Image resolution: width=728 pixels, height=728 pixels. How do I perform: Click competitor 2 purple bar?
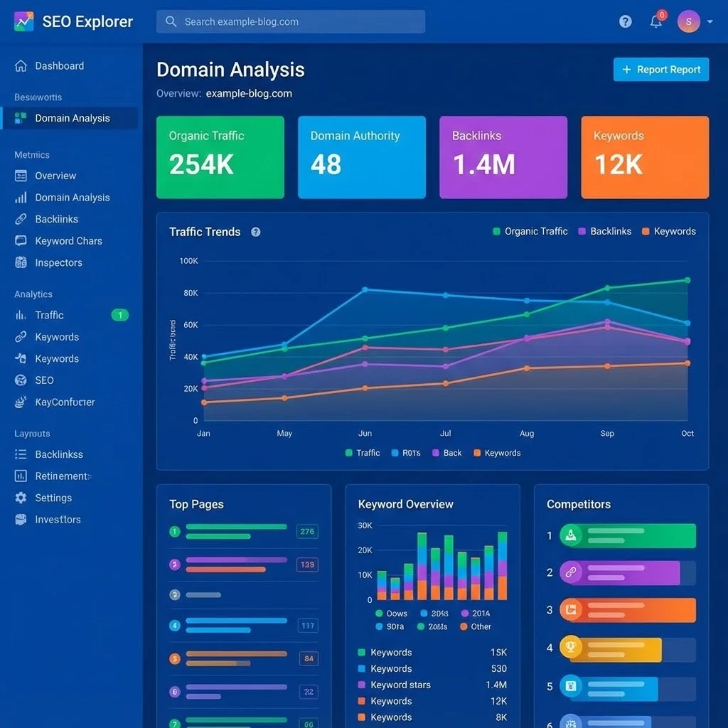(x=619, y=573)
